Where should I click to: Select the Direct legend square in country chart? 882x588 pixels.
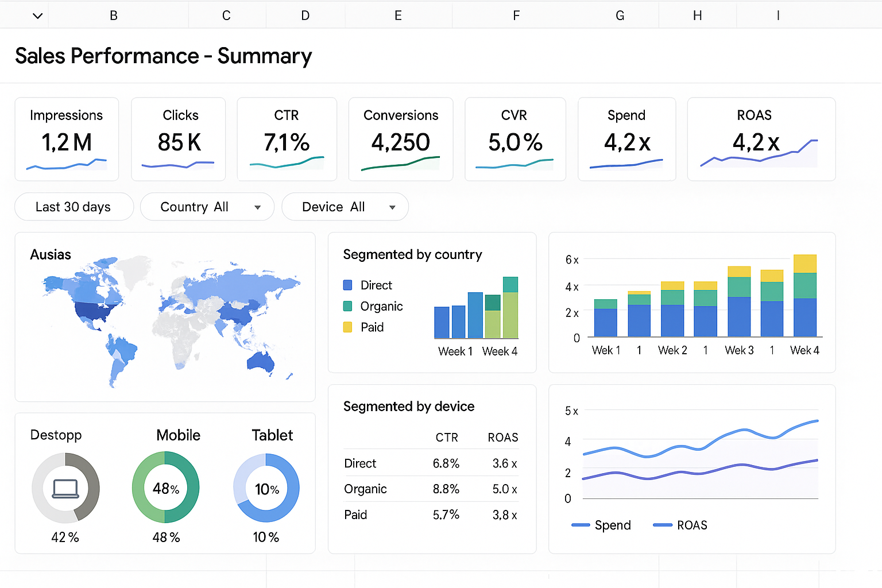(348, 285)
